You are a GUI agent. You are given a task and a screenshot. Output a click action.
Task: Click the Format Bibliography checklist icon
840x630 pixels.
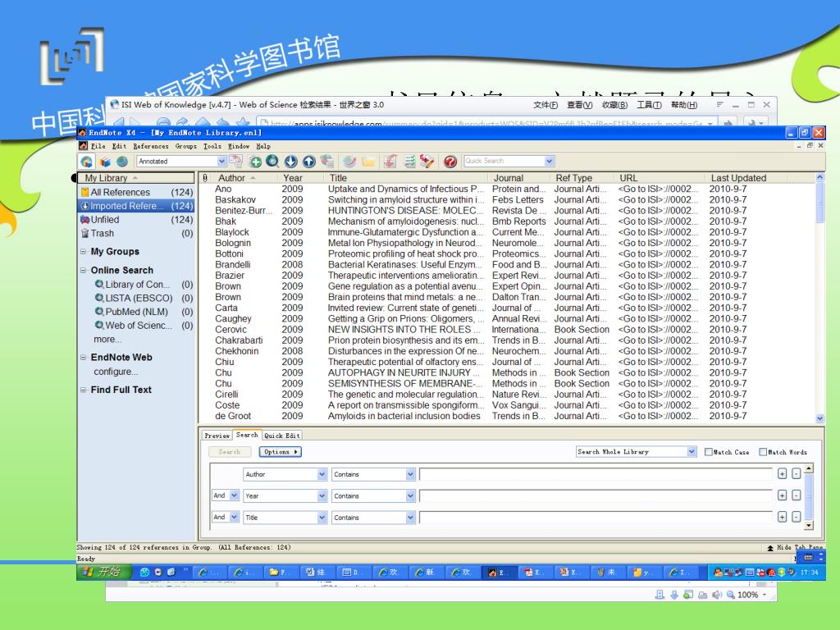pos(409,162)
